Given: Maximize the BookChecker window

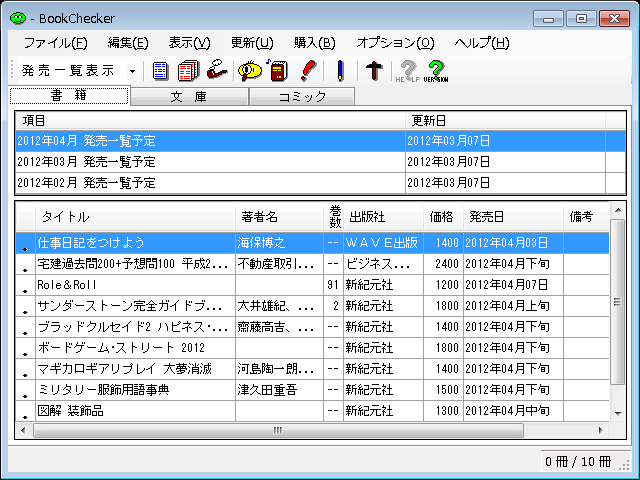Looking at the screenshot, I should 581,19.
